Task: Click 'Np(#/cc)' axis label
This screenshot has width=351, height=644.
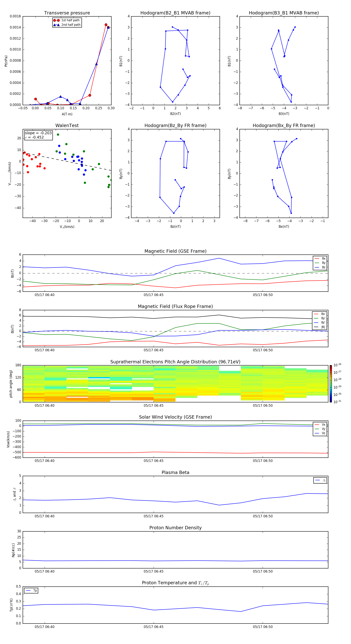Action: point(13,550)
